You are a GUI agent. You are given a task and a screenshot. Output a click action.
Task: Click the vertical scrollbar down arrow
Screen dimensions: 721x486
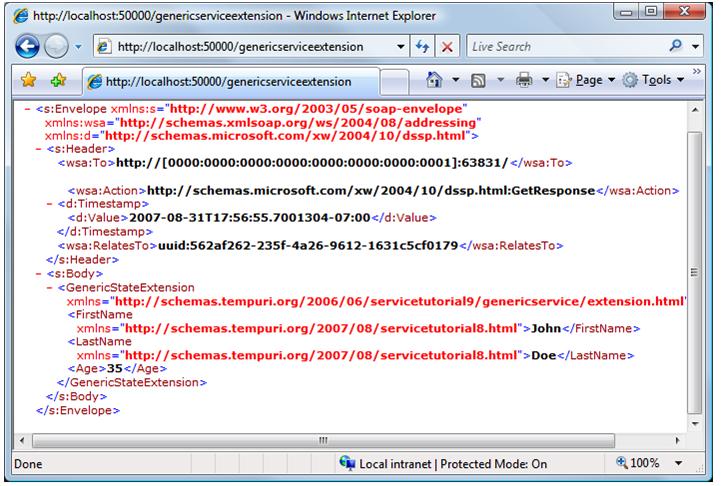tap(695, 423)
